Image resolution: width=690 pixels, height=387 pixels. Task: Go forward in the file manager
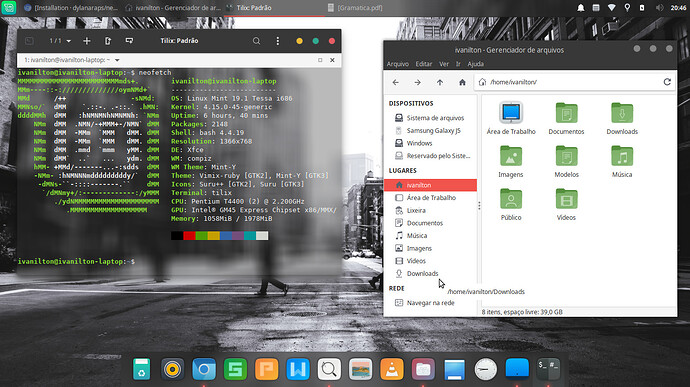click(x=418, y=82)
